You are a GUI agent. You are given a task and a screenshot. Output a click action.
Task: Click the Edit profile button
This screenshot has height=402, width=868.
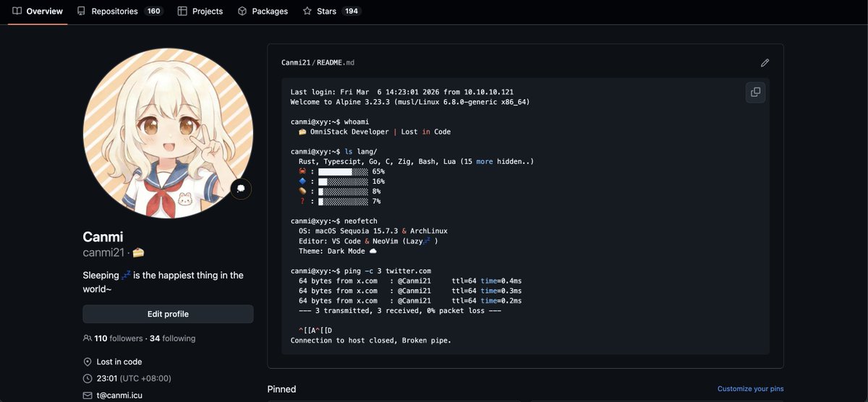coord(168,314)
